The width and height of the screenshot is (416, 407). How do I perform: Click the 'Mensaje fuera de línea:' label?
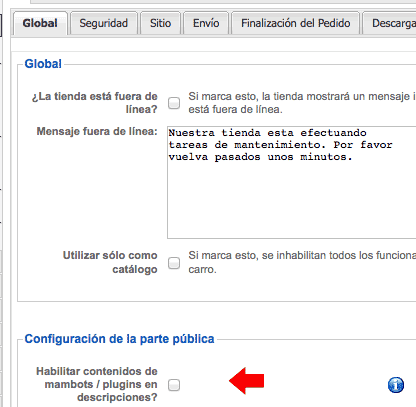tap(97, 131)
